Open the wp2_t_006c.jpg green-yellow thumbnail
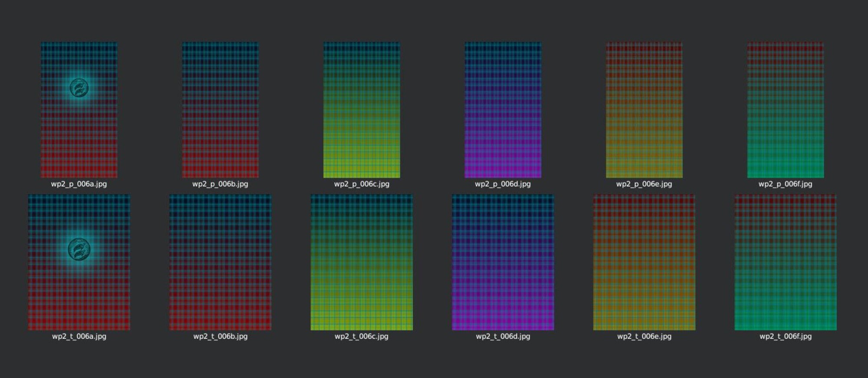The image size is (868, 378). (x=362, y=262)
